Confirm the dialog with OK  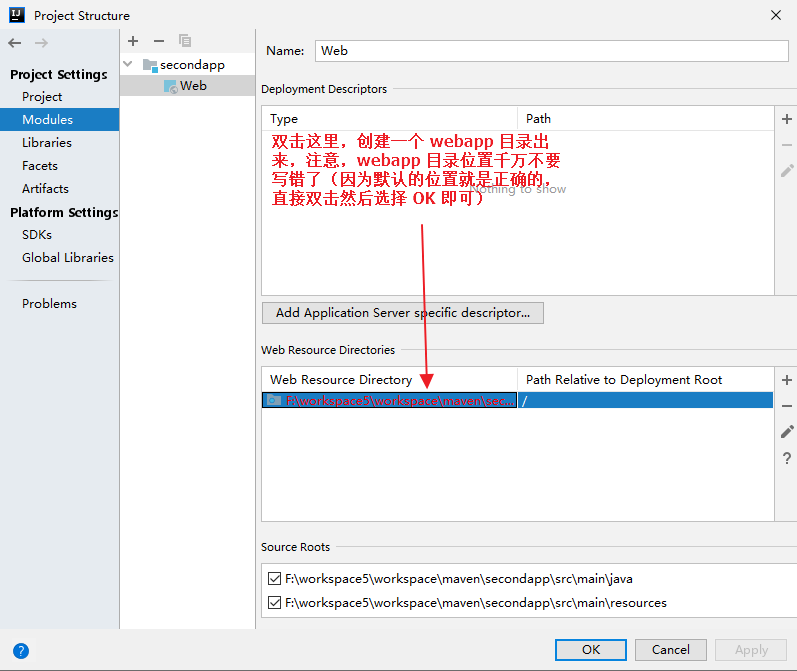[x=591, y=650]
